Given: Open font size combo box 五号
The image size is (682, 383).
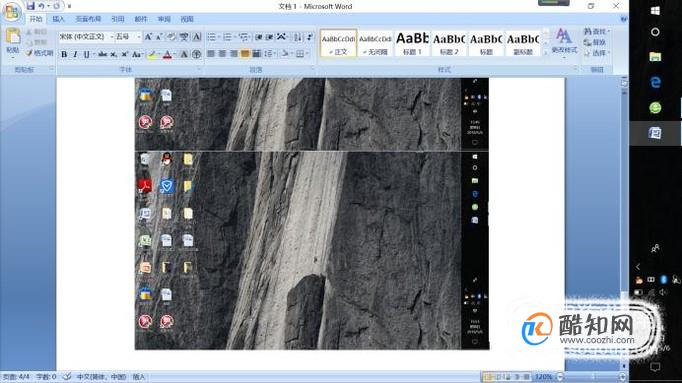Looking at the screenshot, I should coord(128,37).
